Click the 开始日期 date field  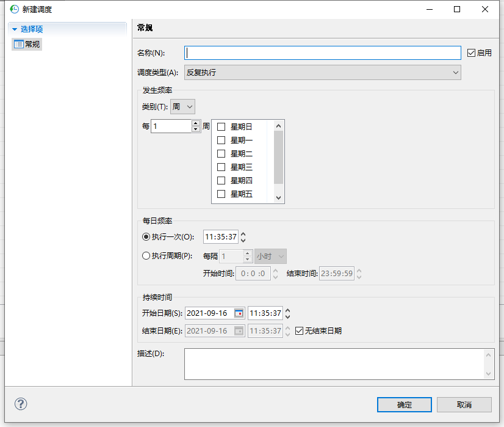point(209,313)
